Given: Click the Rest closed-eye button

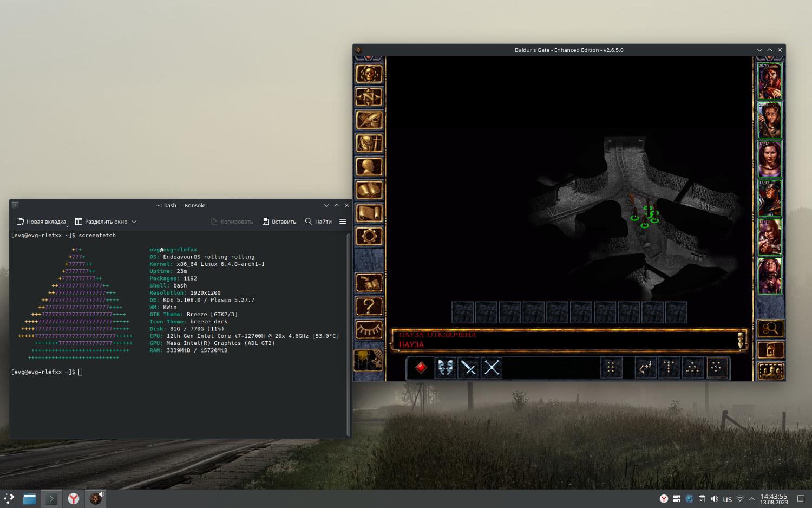Looking at the screenshot, I should tap(369, 329).
